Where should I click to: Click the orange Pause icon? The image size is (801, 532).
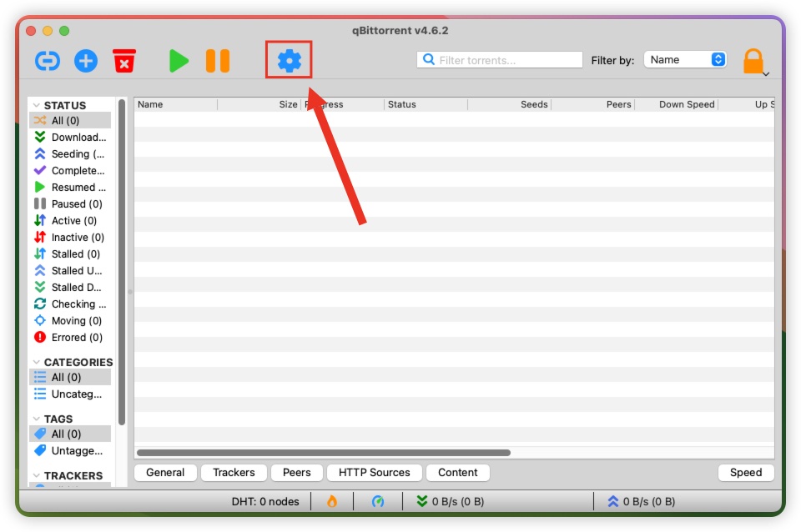coord(218,61)
